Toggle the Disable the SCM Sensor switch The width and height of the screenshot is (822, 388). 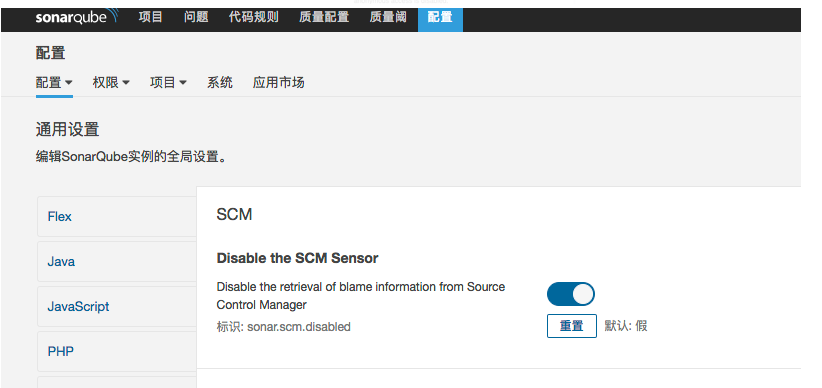click(570, 294)
